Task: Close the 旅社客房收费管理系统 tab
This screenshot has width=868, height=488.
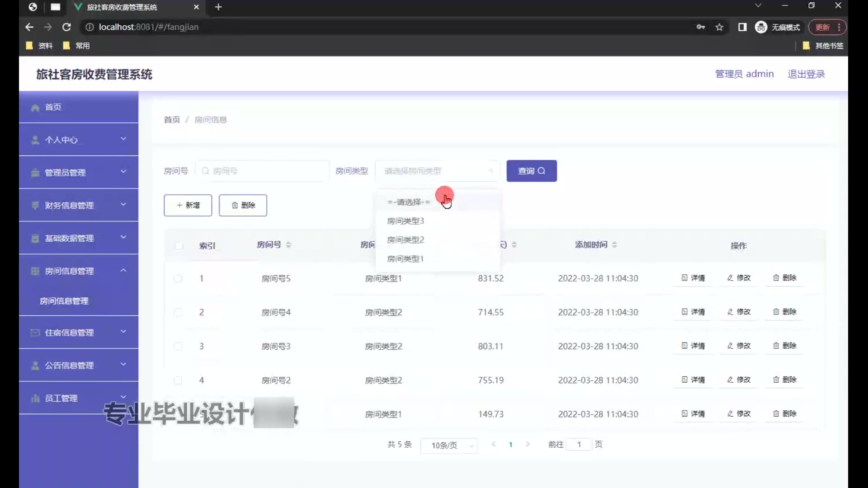Action: point(196,7)
